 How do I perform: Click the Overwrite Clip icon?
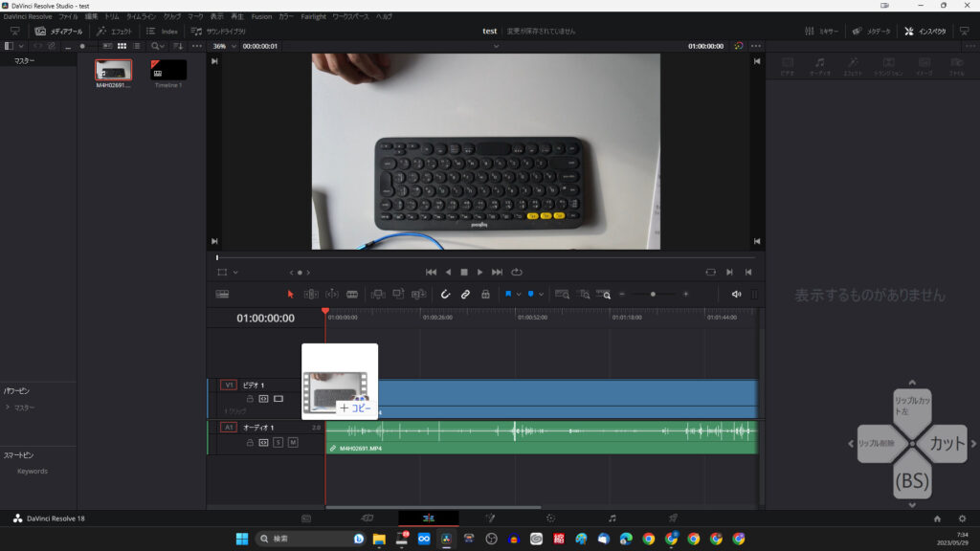[398, 295]
